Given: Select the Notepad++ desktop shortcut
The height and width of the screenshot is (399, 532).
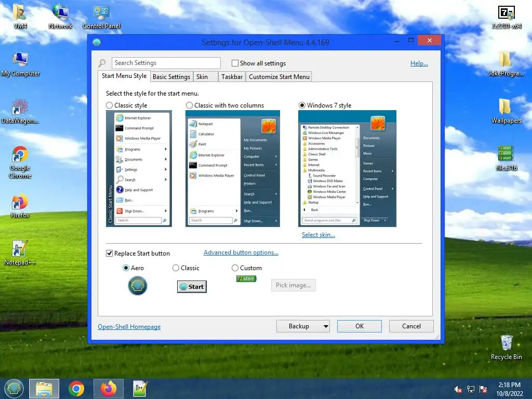Looking at the screenshot, I should 20,253.
